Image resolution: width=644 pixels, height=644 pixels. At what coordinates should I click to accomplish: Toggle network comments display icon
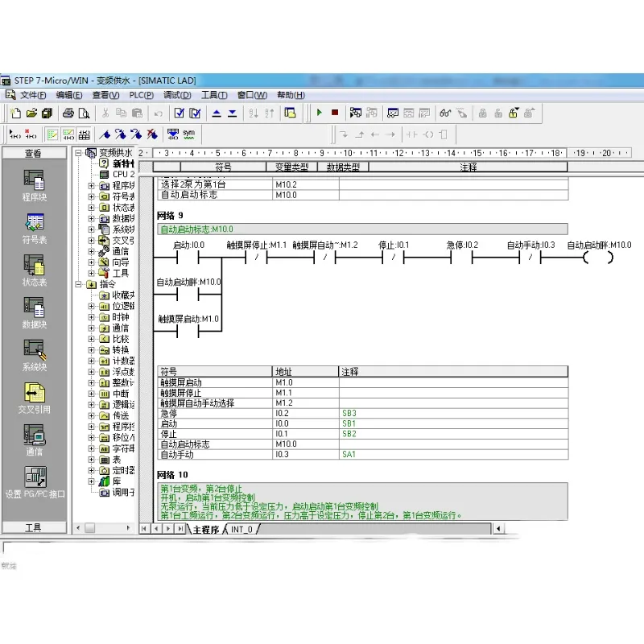68,134
